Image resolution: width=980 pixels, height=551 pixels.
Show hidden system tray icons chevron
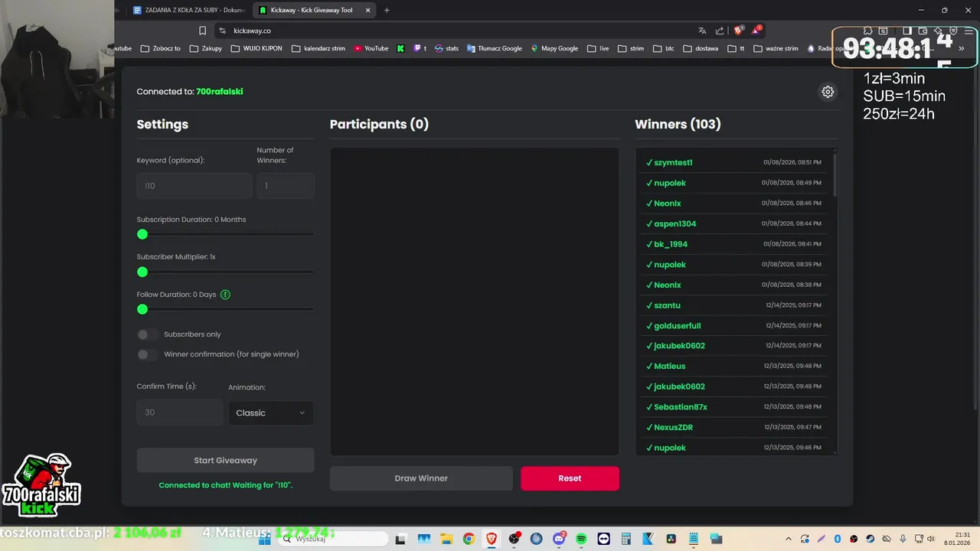click(789, 539)
